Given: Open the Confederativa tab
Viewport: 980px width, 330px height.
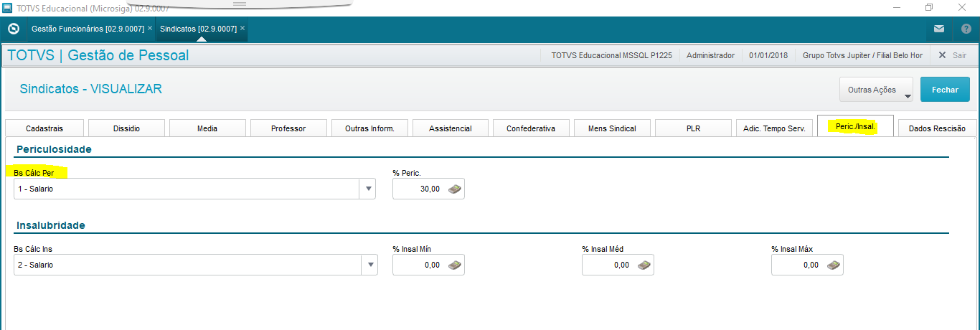Looking at the screenshot, I should point(531,128).
